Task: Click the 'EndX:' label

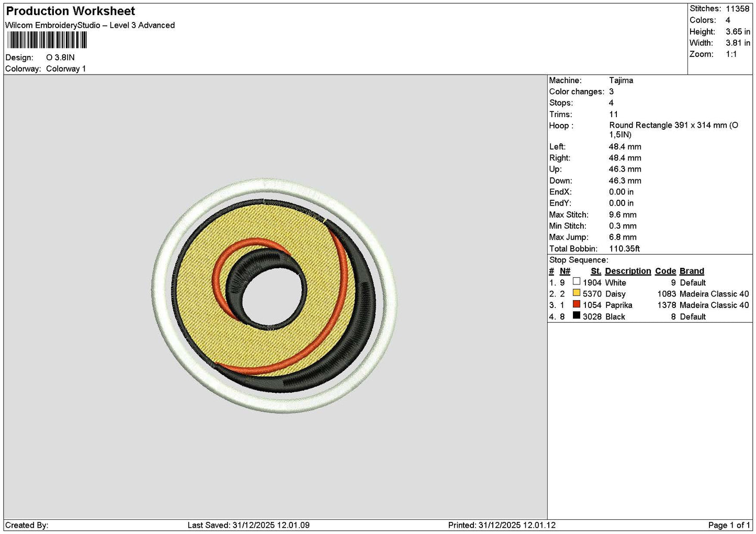Action: pyautogui.click(x=560, y=192)
